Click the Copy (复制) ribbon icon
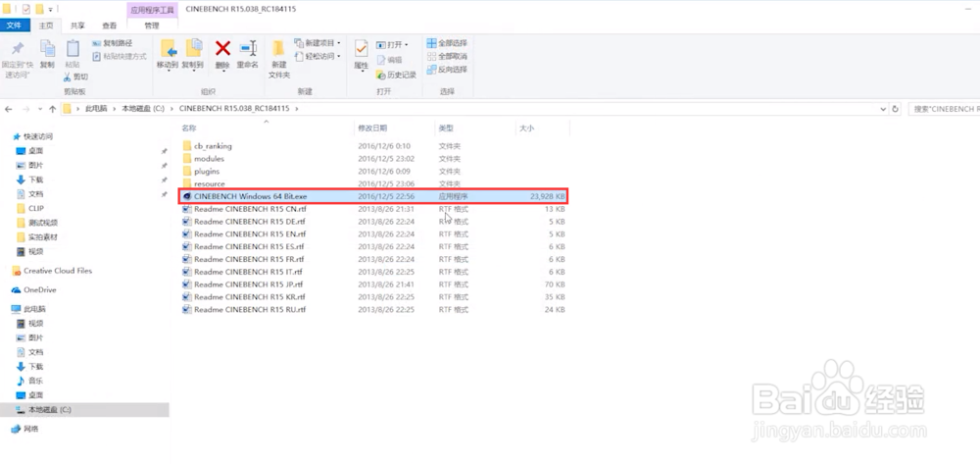The height and width of the screenshot is (464, 980). pos(47,54)
